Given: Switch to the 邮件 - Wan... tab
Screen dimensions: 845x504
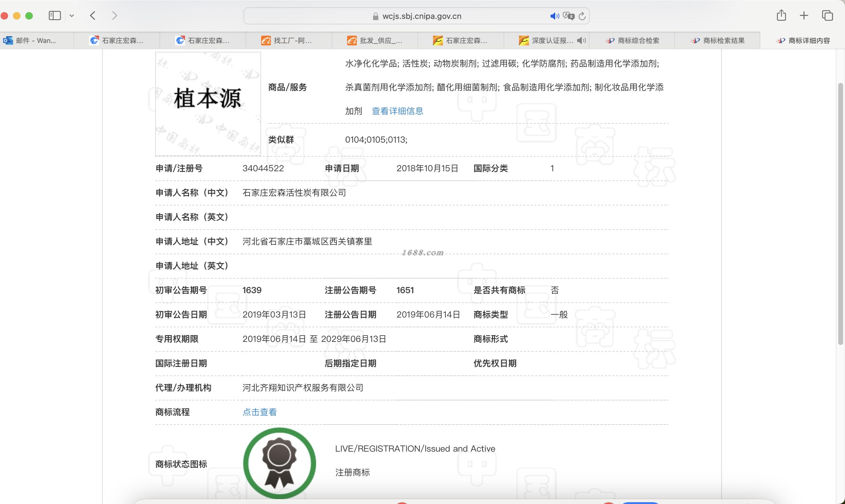Looking at the screenshot, I should [36, 41].
